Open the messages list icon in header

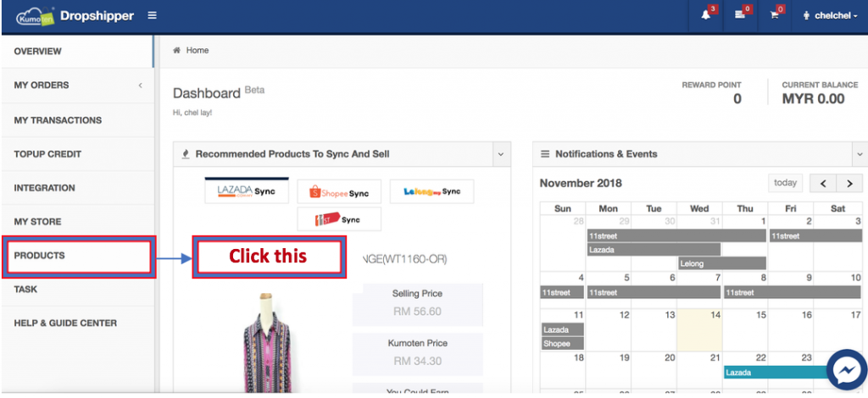click(739, 15)
